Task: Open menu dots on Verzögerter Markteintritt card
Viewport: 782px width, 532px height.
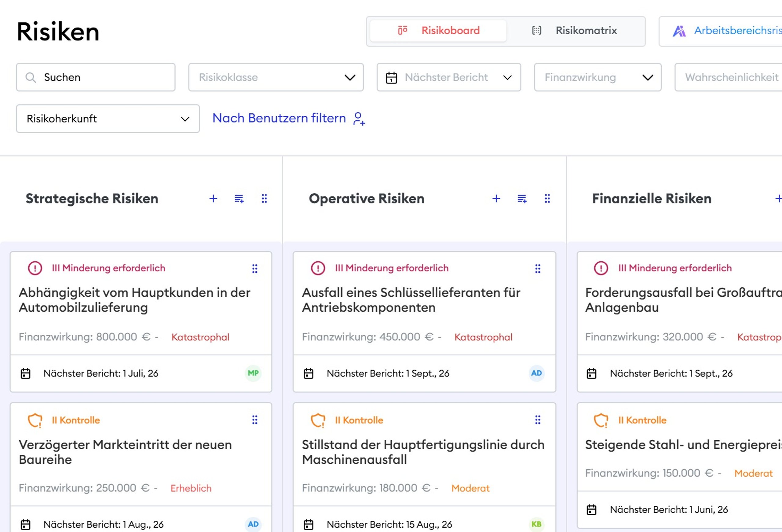Action: [255, 420]
